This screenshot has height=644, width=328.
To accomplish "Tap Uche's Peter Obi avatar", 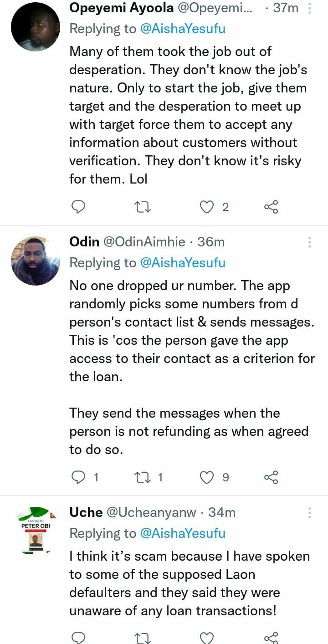I will point(36,531).
